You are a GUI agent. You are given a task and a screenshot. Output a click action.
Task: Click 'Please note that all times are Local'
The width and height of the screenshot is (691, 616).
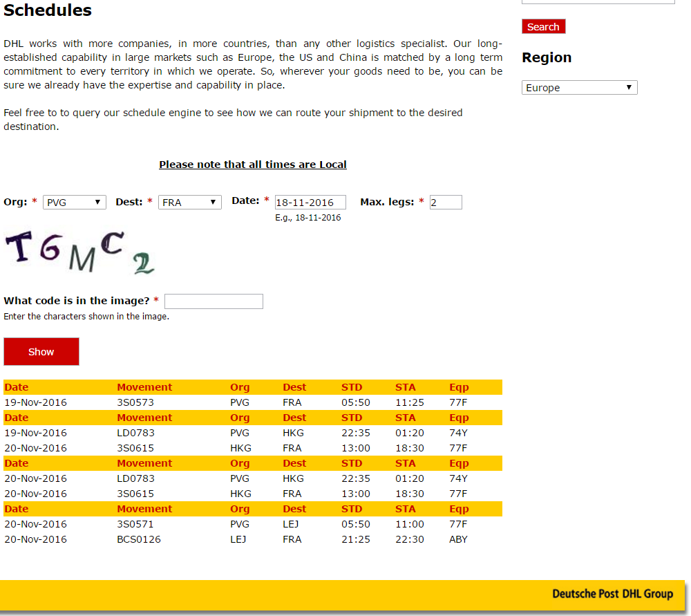252,165
